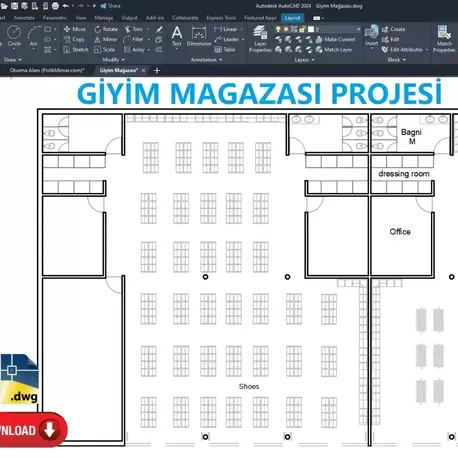The image size is (458, 458).
Task: Expand the Modify panel
Action: pos(113,60)
